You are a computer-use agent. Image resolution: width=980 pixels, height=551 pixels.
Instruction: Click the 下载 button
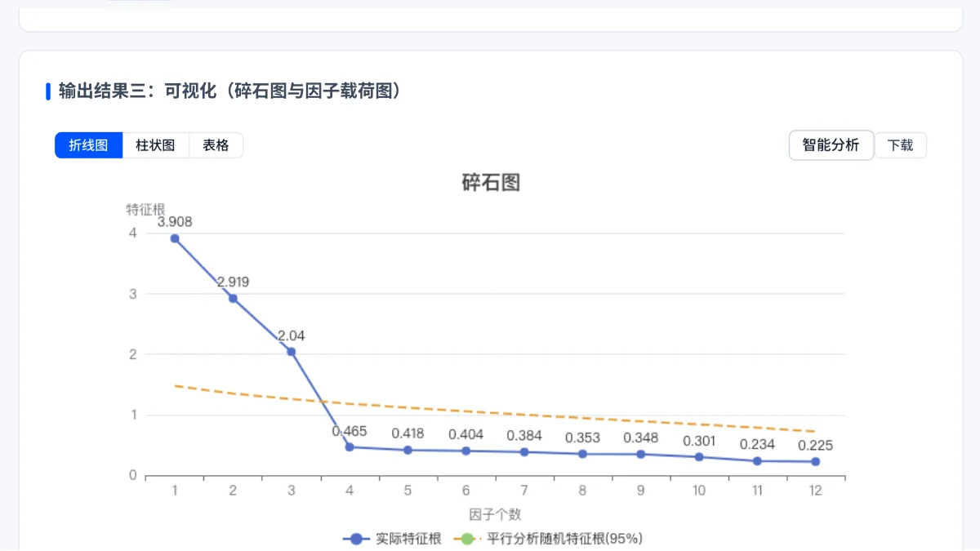(x=901, y=146)
